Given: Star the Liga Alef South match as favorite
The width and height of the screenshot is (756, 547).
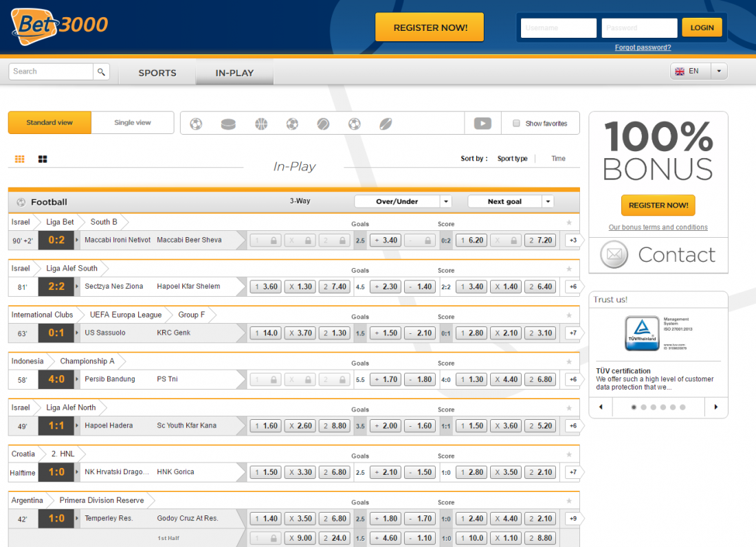Looking at the screenshot, I should pos(569,269).
